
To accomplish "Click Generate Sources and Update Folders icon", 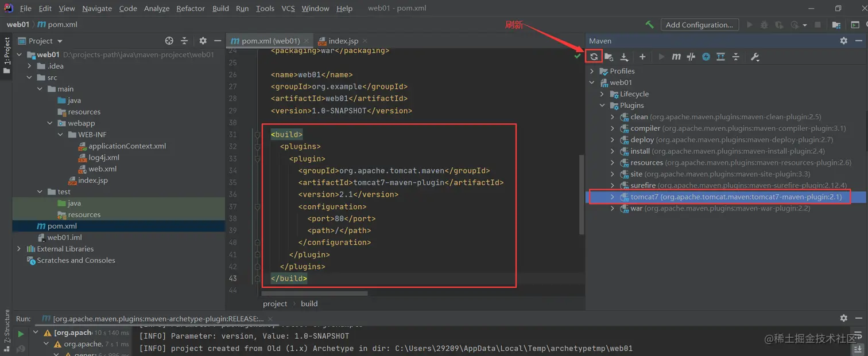I will (x=609, y=57).
